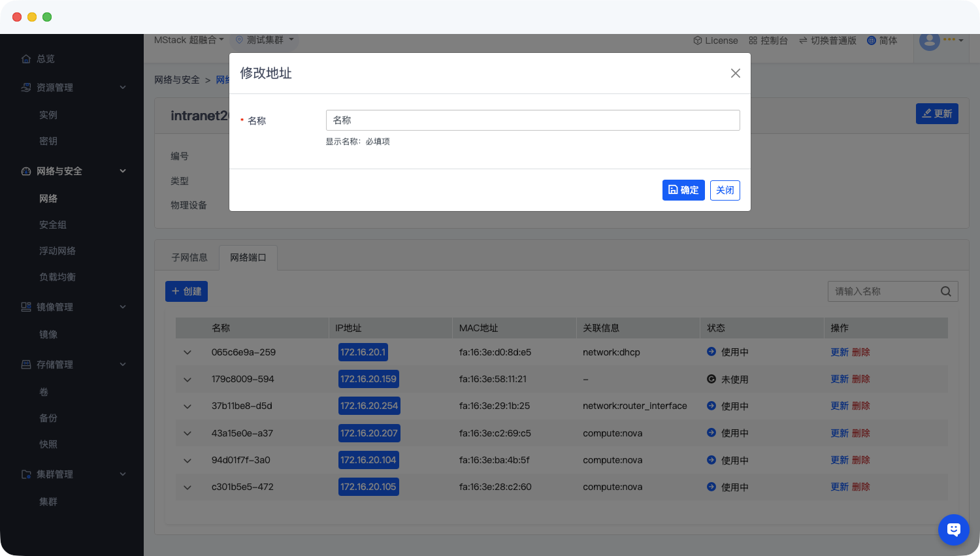
Task: Click the 关闭 button in dialog
Action: tap(725, 190)
